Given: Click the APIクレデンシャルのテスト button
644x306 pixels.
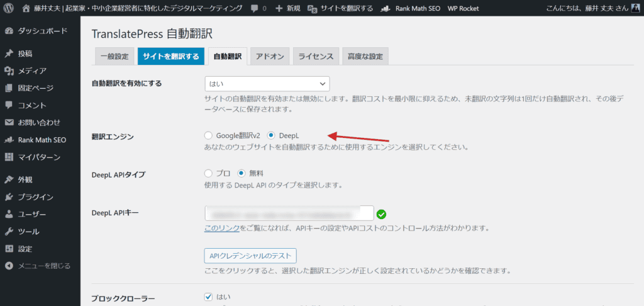Looking at the screenshot, I should [250, 256].
